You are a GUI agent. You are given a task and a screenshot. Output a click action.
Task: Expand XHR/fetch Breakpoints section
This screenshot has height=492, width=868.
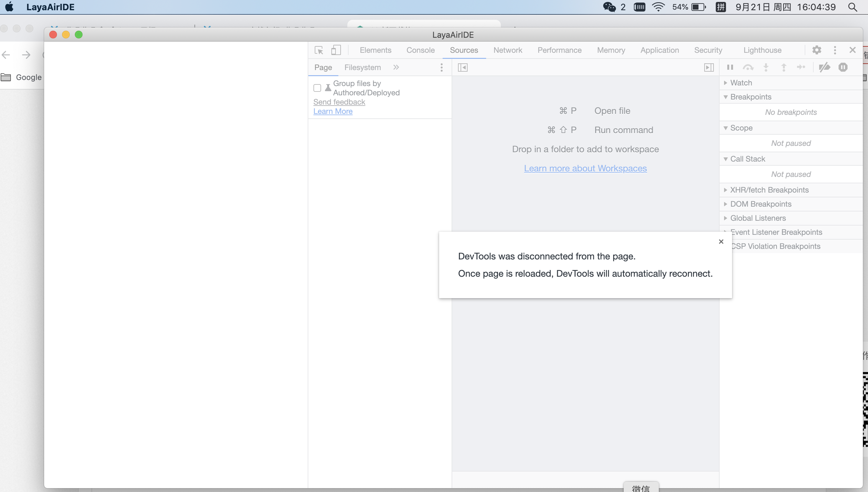769,190
